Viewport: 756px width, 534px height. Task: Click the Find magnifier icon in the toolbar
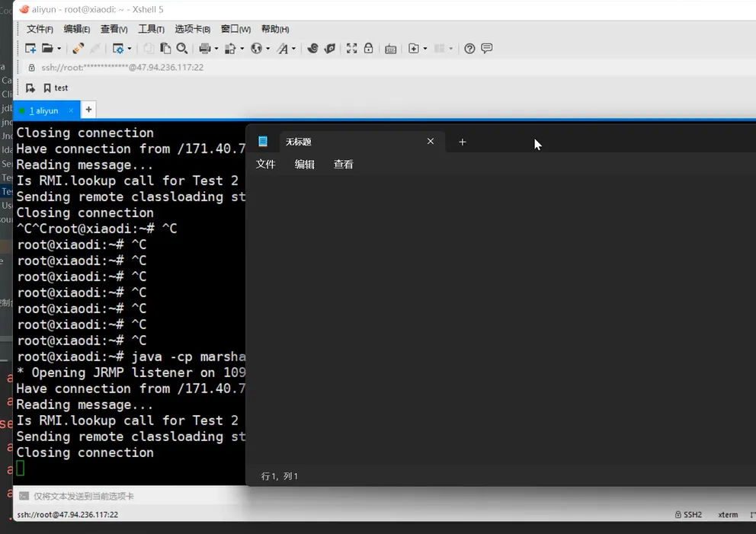coord(182,48)
